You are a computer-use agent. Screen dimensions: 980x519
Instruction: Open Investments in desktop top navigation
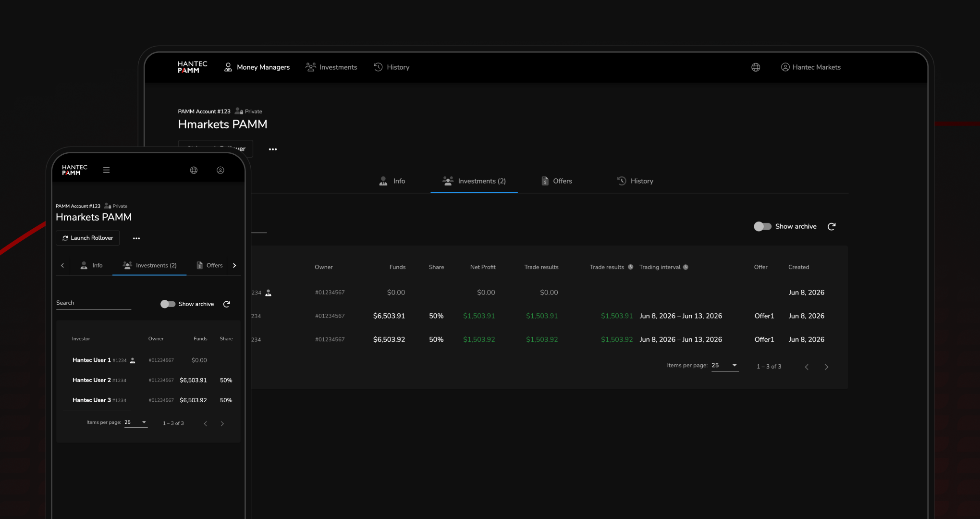point(331,67)
